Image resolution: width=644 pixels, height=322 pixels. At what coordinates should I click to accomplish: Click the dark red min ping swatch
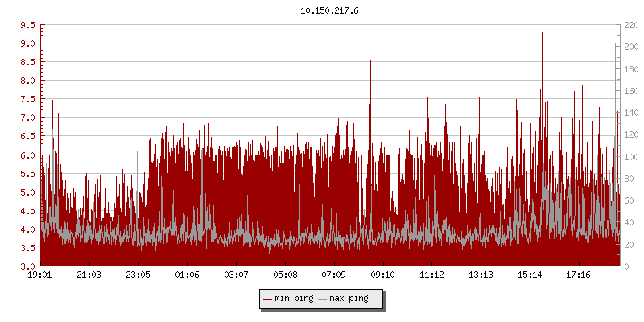tap(267, 299)
